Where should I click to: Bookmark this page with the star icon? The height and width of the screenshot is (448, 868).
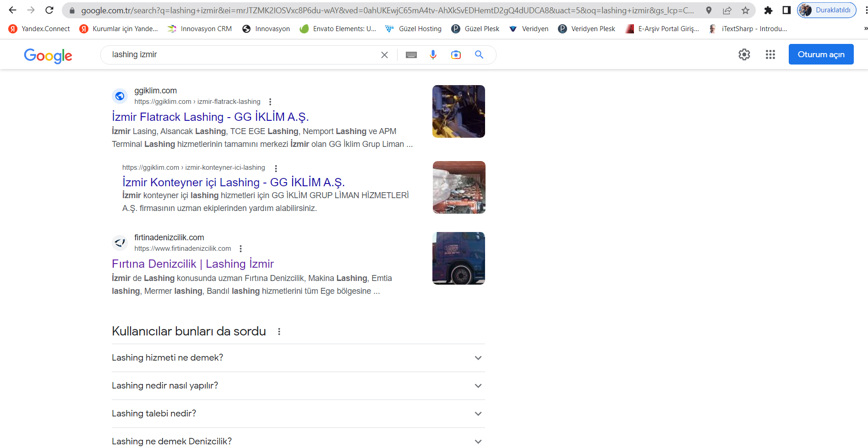click(x=745, y=10)
